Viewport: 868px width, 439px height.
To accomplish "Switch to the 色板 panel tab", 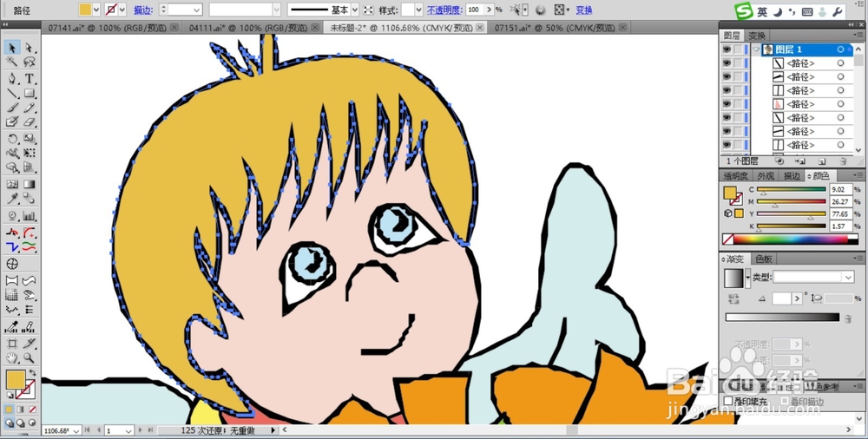I will pos(764,259).
